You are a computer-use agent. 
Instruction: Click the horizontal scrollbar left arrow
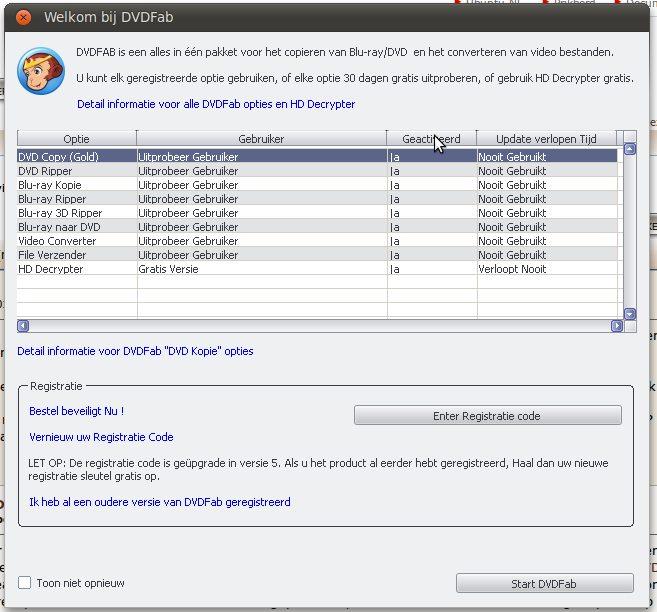click(x=23, y=326)
